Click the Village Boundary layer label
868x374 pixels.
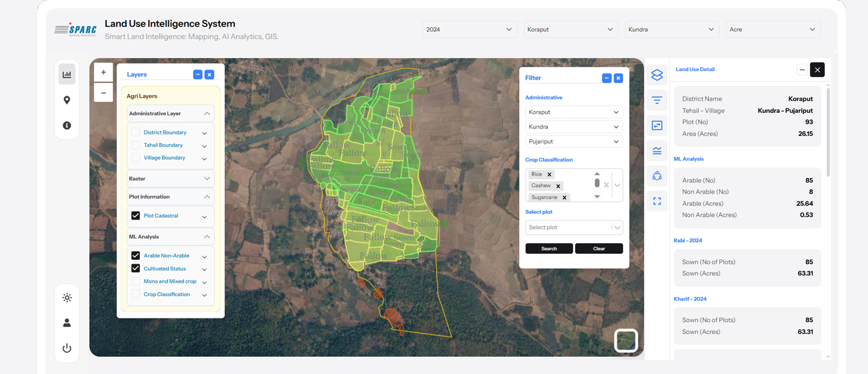point(165,157)
